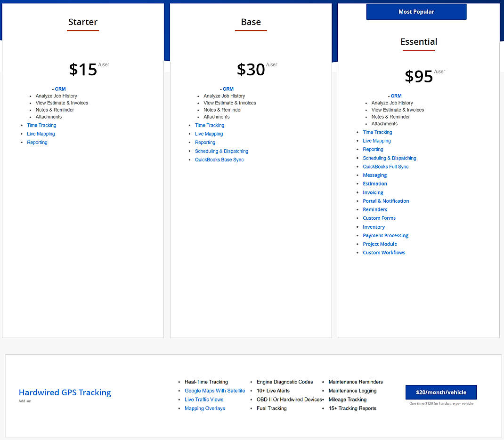Click the Hardwired GPS Tracking heading

(x=65, y=392)
